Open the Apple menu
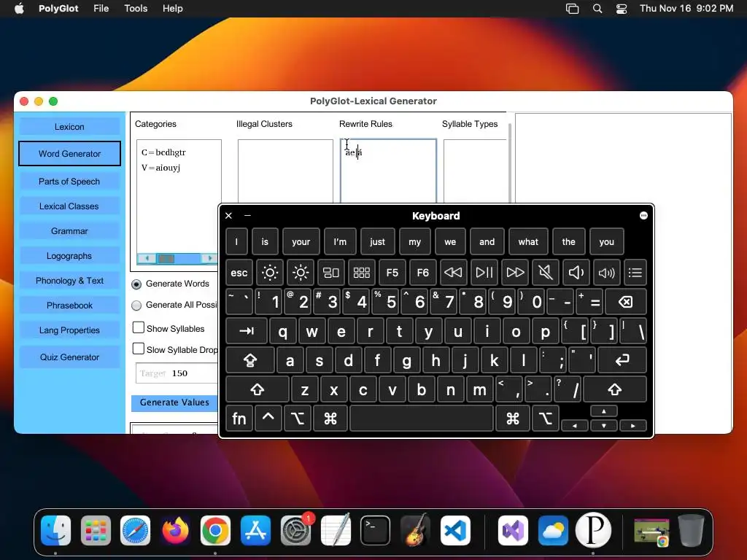747x560 pixels. click(x=19, y=9)
